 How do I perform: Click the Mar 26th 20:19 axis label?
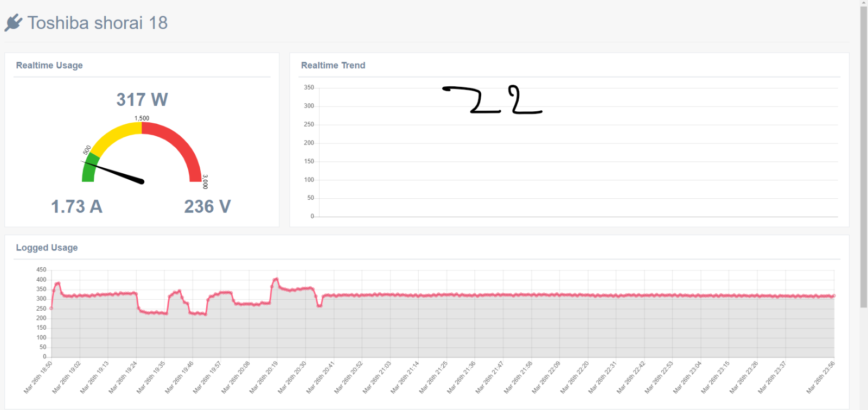point(264,377)
